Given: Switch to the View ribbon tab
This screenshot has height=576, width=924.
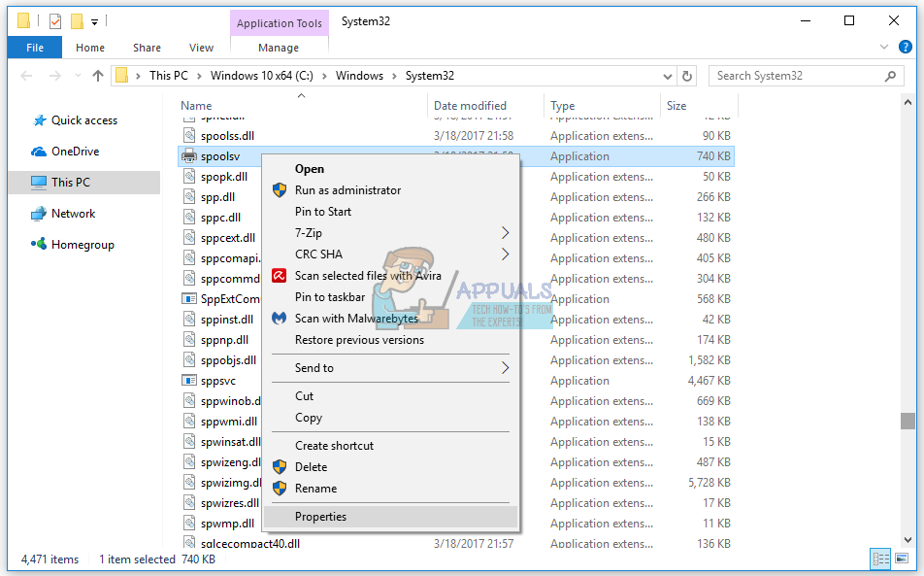Looking at the screenshot, I should tap(201, 48).
